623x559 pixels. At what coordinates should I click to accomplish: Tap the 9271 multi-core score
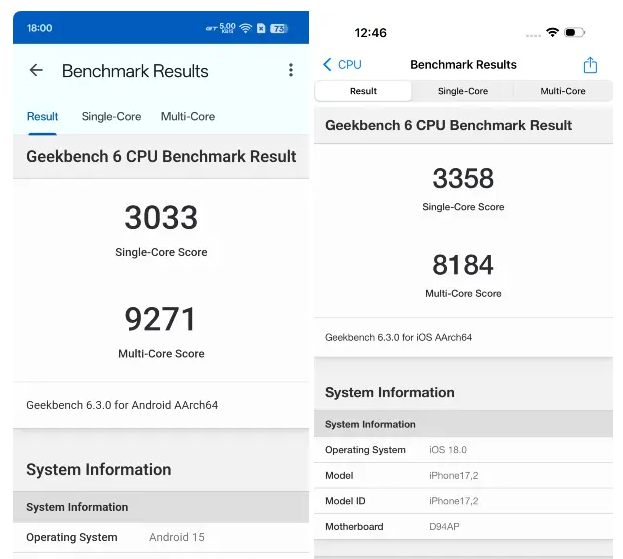point(161,319)
